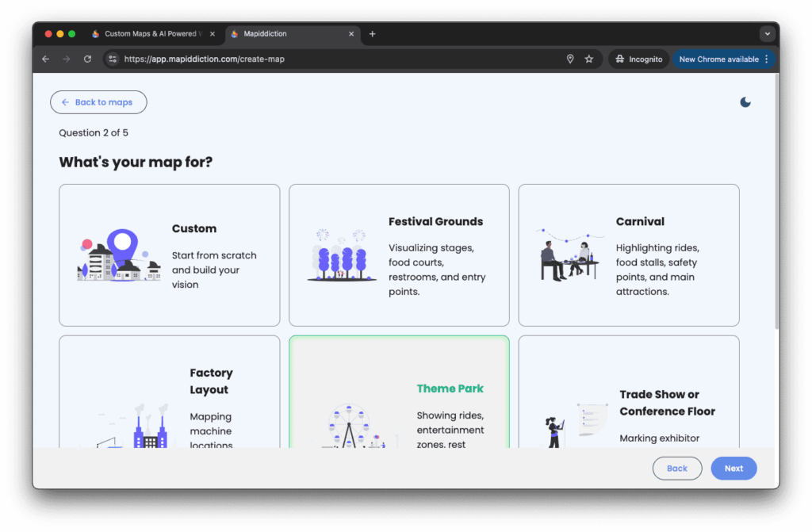Click the Back to maps link
The image size is (812, 532).
(98, 102)
